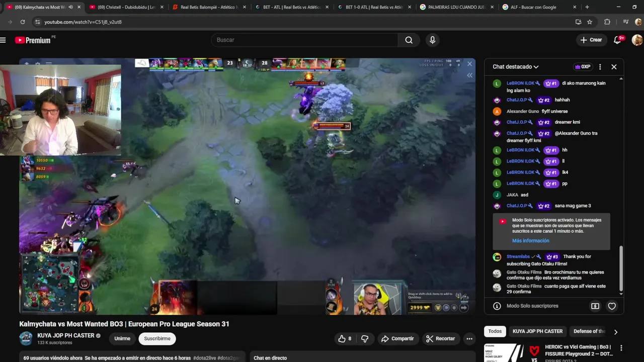This screenshot has width=644, height=362.
Task: Send a heart reaction in chat
Action: (x=612, y=306)
